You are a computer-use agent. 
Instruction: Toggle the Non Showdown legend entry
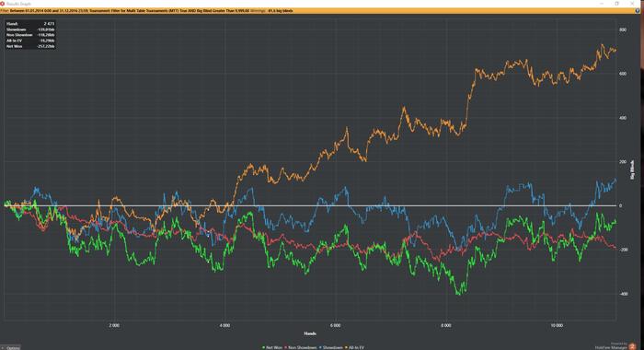[301, 347]
